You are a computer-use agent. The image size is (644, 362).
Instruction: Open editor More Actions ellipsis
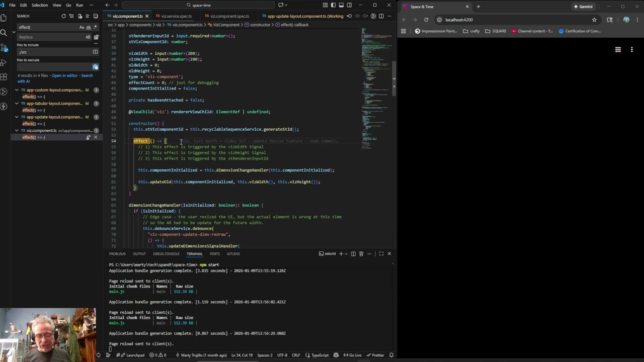click(389, 16)
